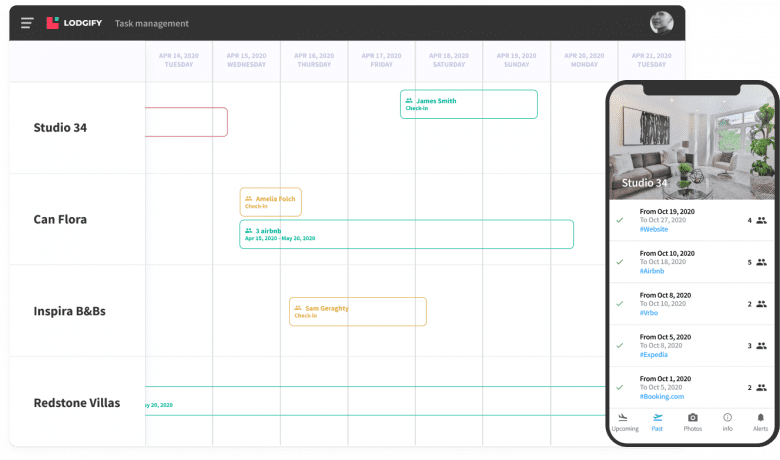Viewport: 780px width, 460px height.
Task: Open the hamburger menu in header
Action: click(x=27, y=23)
